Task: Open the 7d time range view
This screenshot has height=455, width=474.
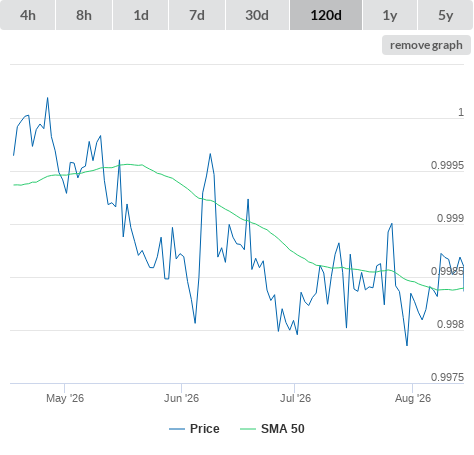Action: tap(197, 15)
